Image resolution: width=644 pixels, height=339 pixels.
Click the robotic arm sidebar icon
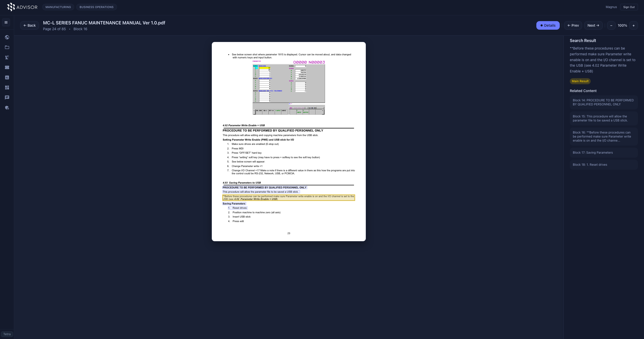click(7, 57)
